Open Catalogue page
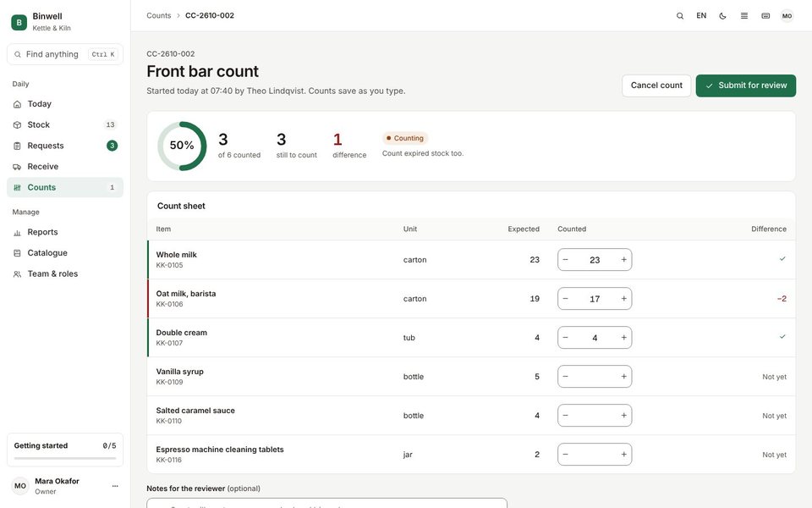The width and height of the screenshot is (812, 508). coord(65,253)
